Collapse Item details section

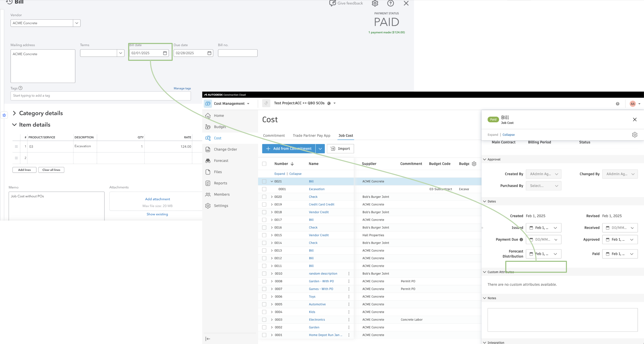pyautogui.click(x=14, y=124)
